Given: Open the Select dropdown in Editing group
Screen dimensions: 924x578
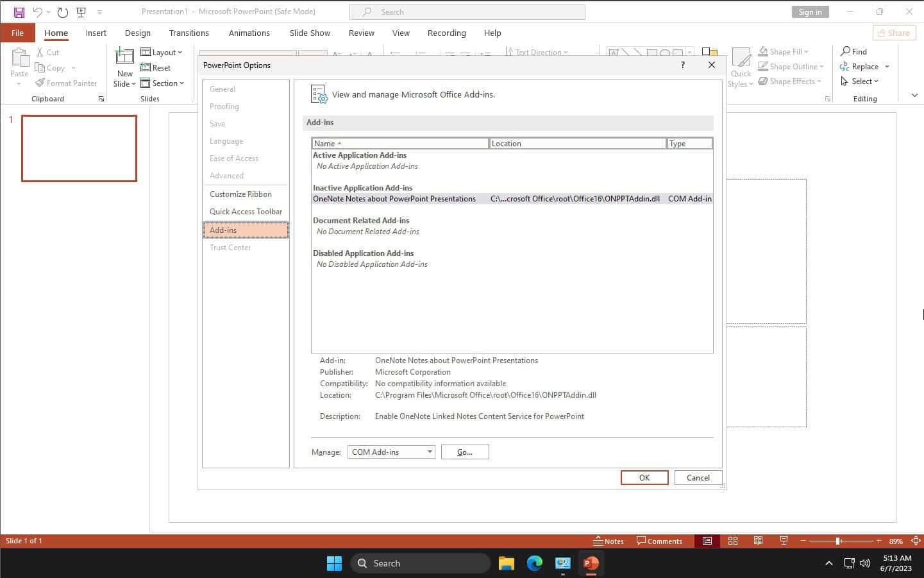Looking at the screenshot, I should click(x=859, y=81).
